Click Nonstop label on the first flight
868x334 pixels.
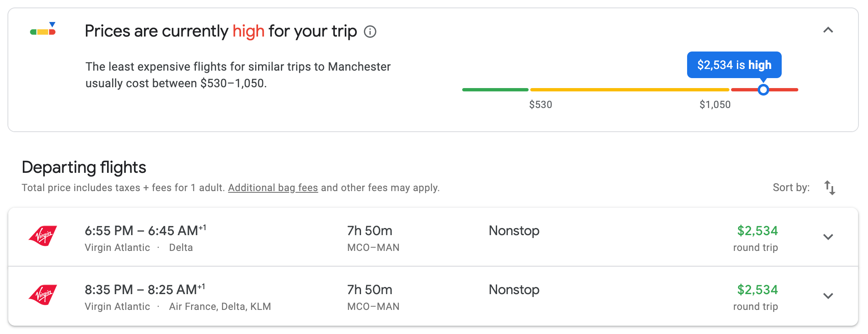coord(514,231)
